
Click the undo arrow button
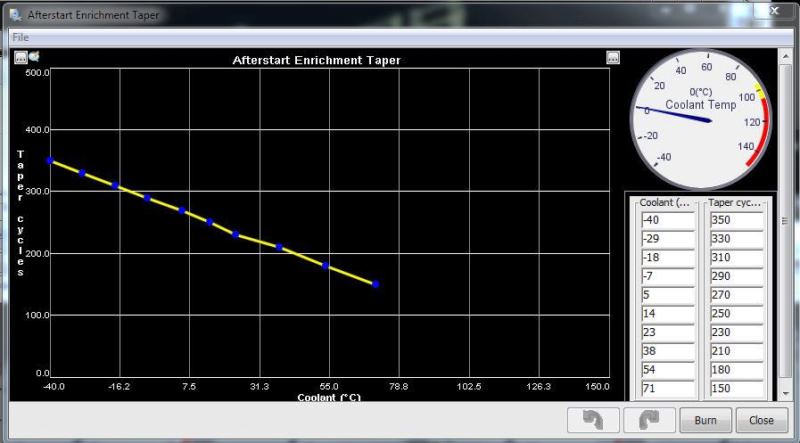591,420
